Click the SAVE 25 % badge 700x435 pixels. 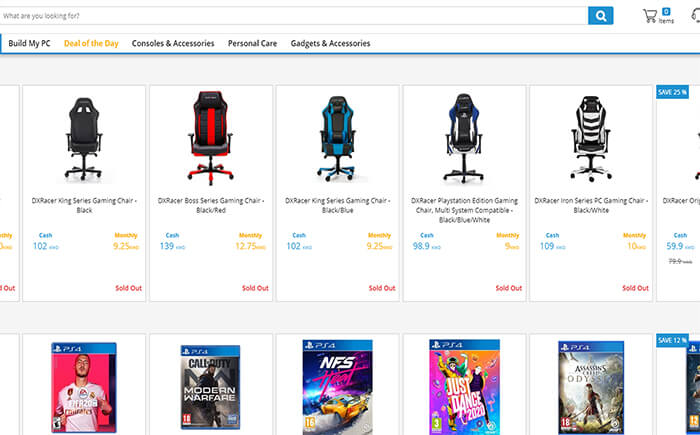pos(672,92)
